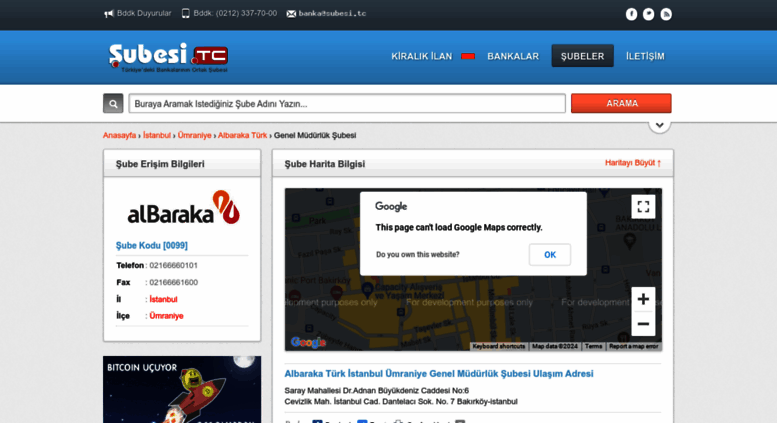Image resolution: width=777 pixels, height=423 pixels.
Task: Open the Ümraniye breadcrumb link
Action: 194,135
